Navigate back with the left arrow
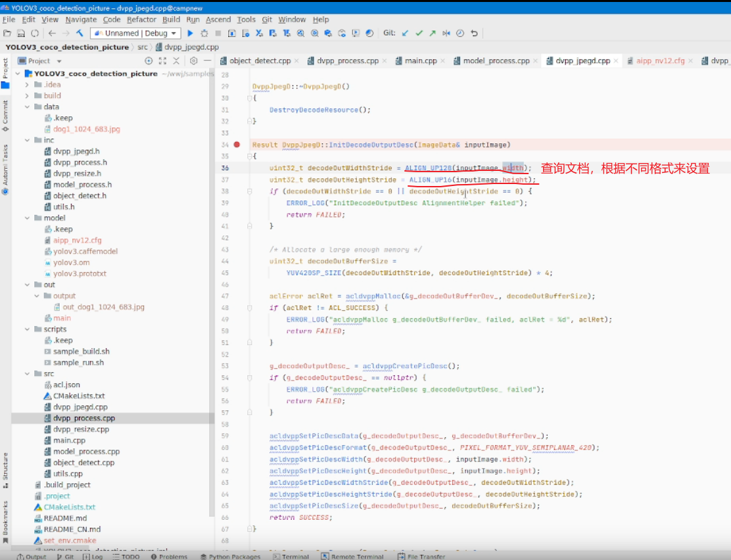 pyautogui.click(x=52, y=33)
